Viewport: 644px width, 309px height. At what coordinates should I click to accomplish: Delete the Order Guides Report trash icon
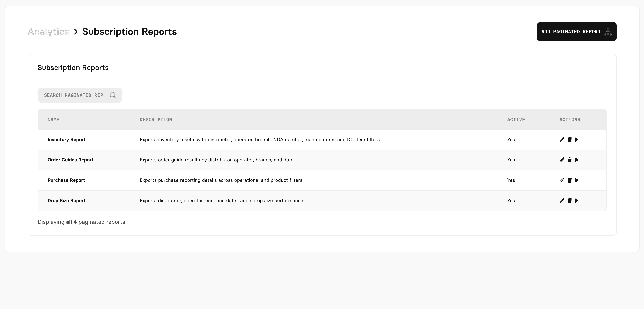569,160
